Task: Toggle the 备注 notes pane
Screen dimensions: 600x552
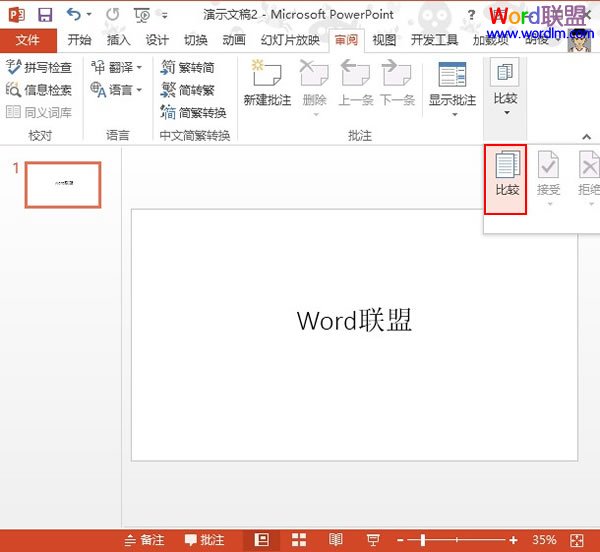Action: point(145,540)
